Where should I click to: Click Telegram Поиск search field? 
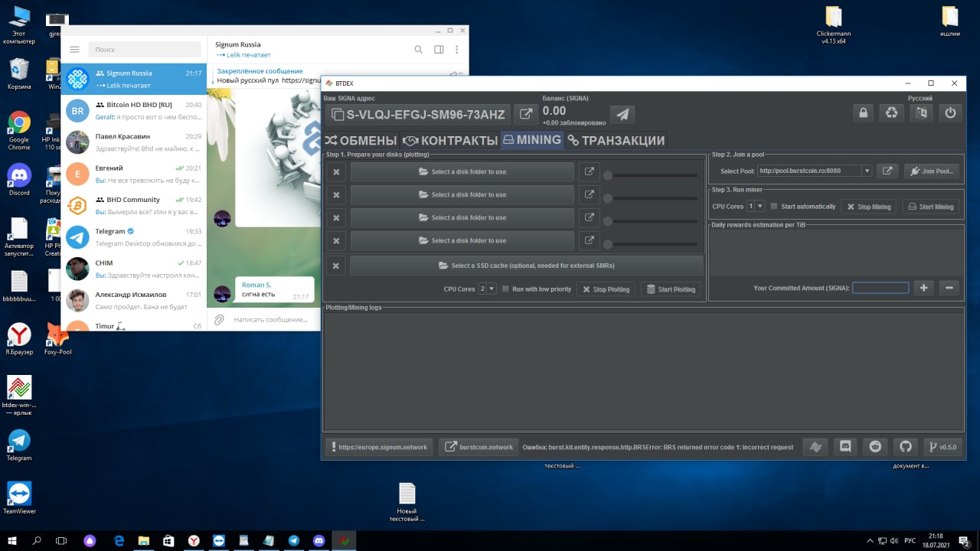[145, 50]
